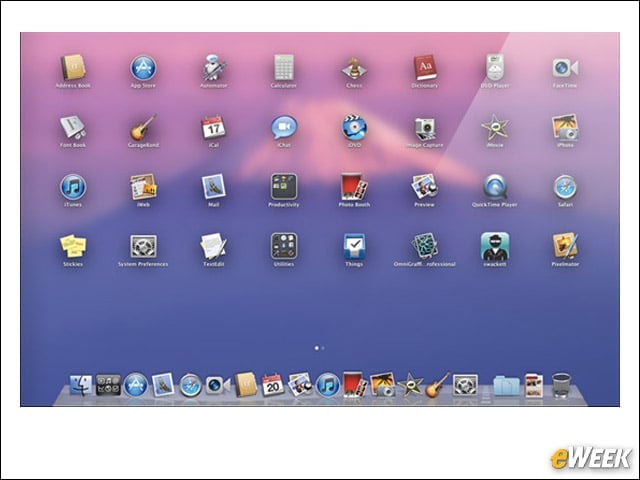Launch the OmniGraffle Professional app

pyautogui.click(x=424, y=246)
